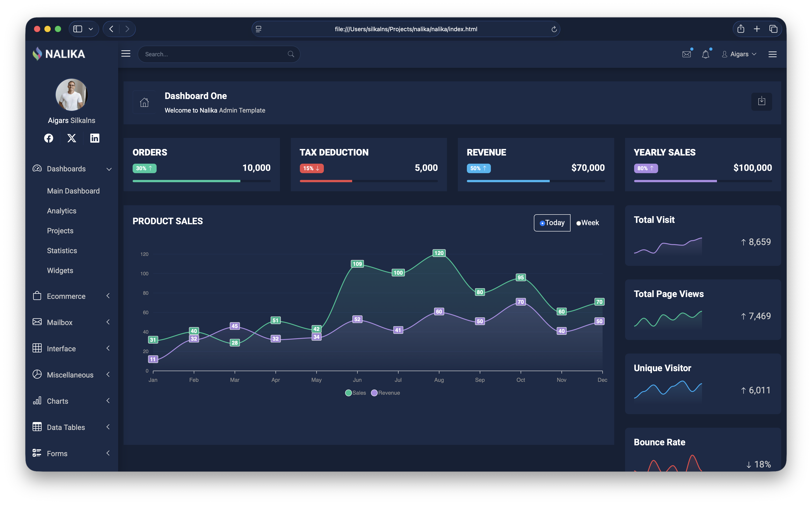Viewport: 812px width, 505px height.
Task: Open right-side hamburger menu icon
Action: [772, 54]
